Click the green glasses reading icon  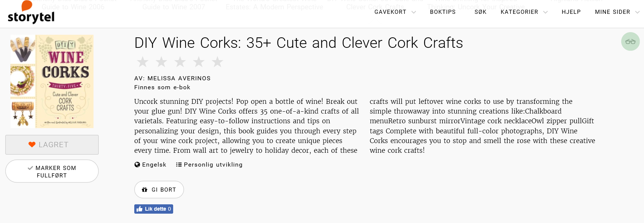click(x=630, y=41)
